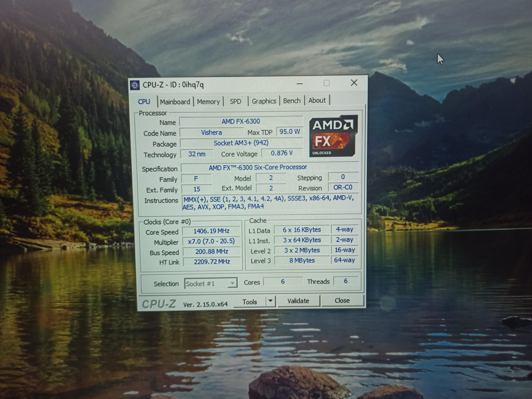532x399 pixels.
Task: Close CPU-Z with the X icon
Action: (x=354, y=83)
